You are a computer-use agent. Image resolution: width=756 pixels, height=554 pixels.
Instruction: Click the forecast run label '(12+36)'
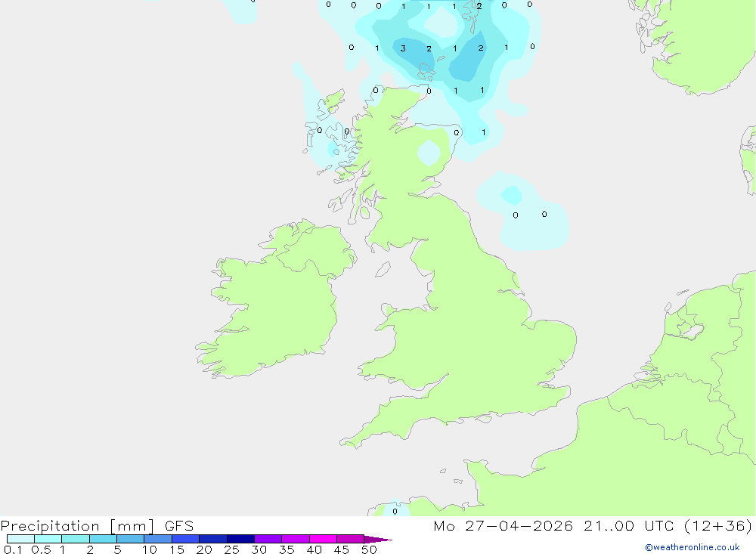coord(718,525)
